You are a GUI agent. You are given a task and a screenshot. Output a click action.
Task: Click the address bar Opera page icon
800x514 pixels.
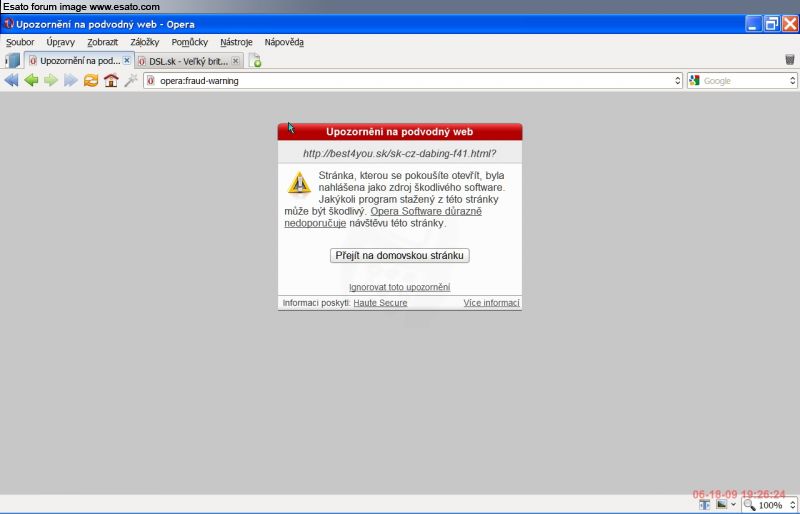coord(151,81)
